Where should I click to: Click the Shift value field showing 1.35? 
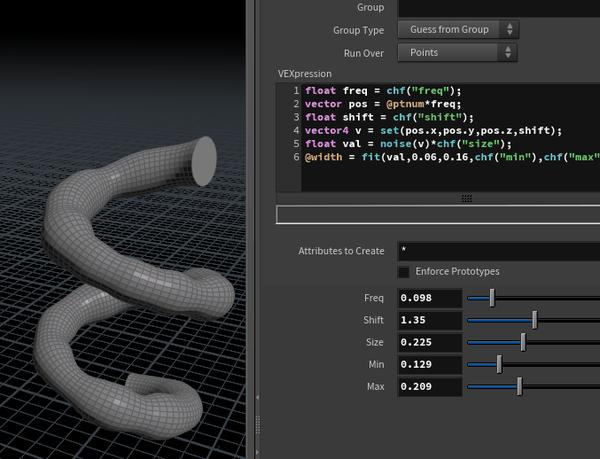430,320
